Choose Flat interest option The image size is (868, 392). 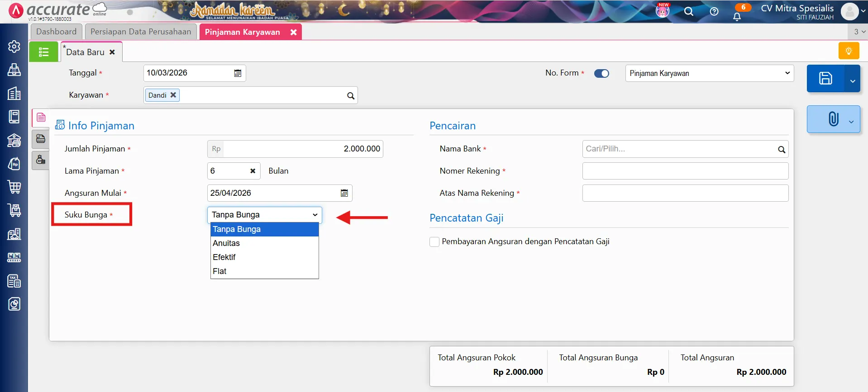click(265, 271)
